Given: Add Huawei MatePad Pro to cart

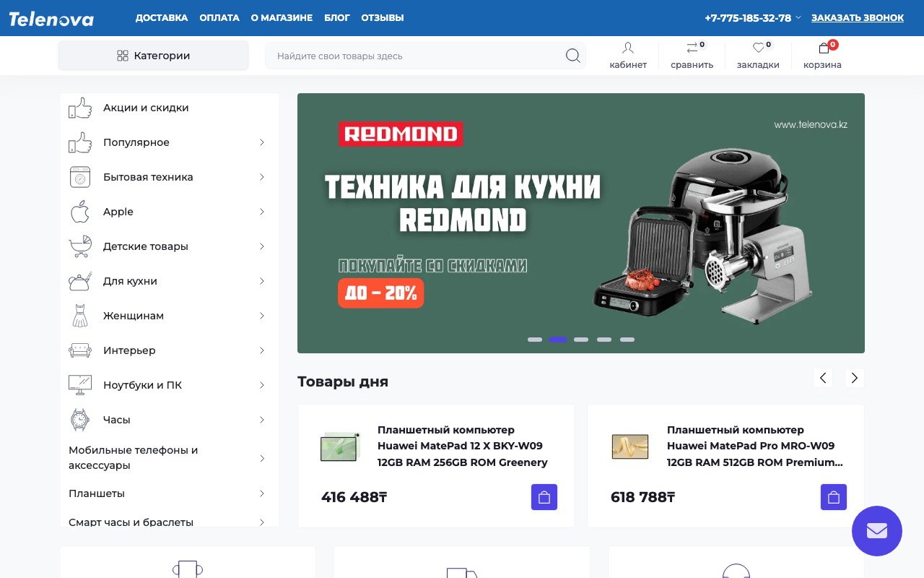Looking at the screenshot, I should [x=834, y=497].
